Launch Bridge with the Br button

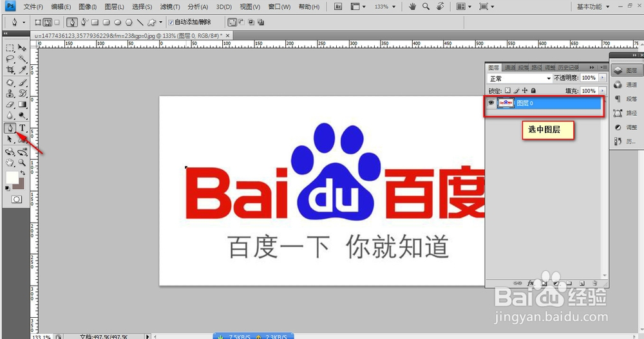click(338, 6)
